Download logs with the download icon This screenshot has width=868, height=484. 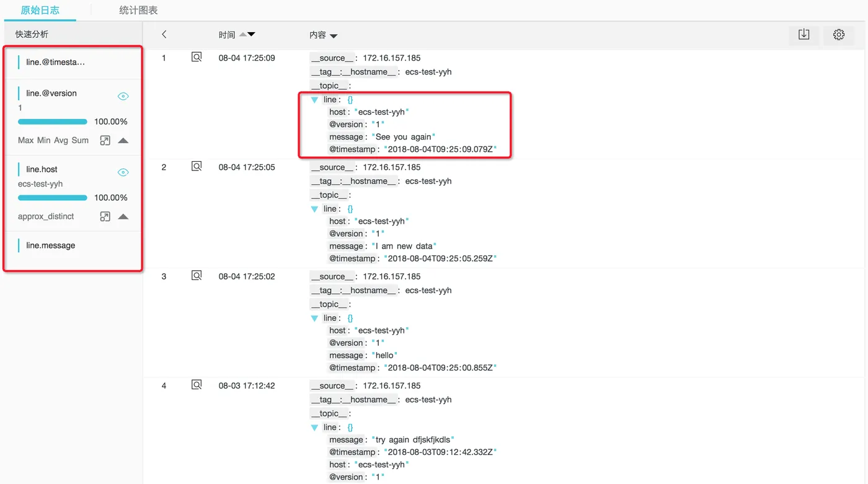804,35
